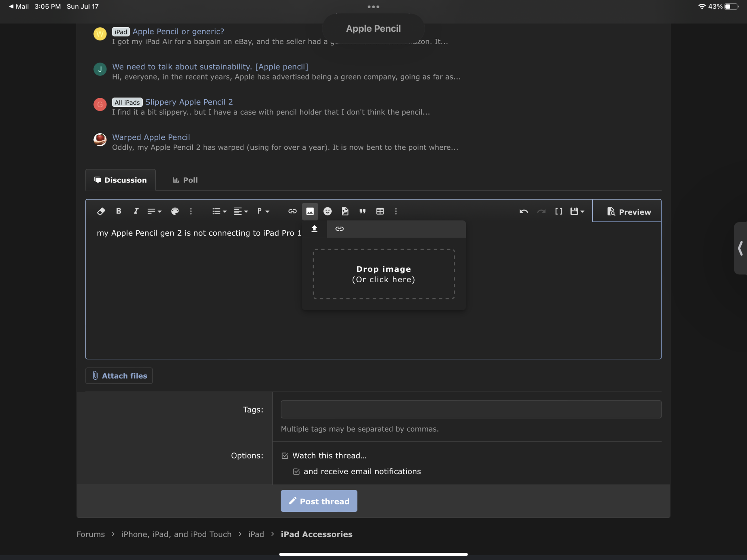Viewport: 747px width, 560px height.
Task: Undo the last edit
Action: [524, 211]
